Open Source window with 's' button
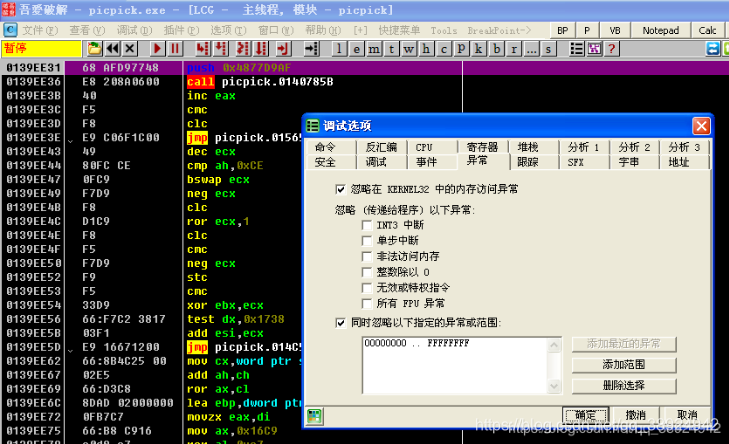This screenshot has height=444, width=729. 549,49
